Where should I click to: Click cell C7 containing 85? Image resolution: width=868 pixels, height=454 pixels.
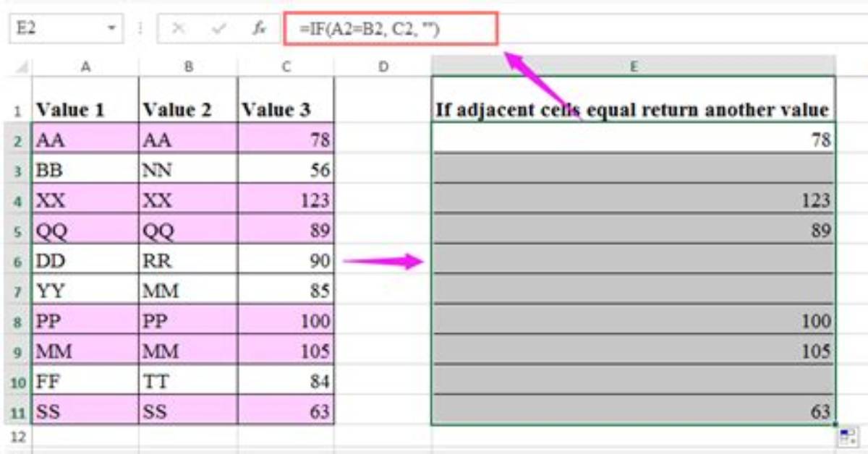(286, 290)
